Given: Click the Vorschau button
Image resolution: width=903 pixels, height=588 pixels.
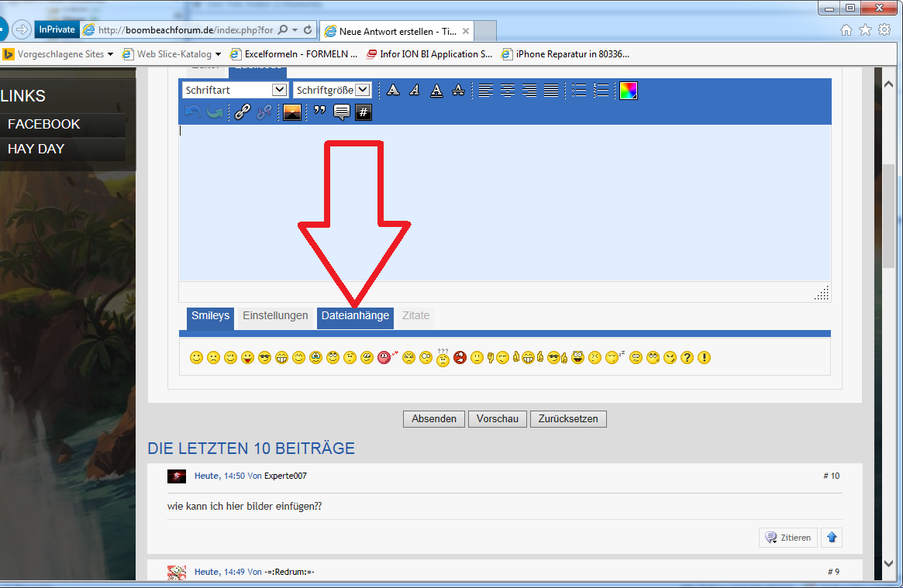Looking at the screenshot, I should coord(498,419).
